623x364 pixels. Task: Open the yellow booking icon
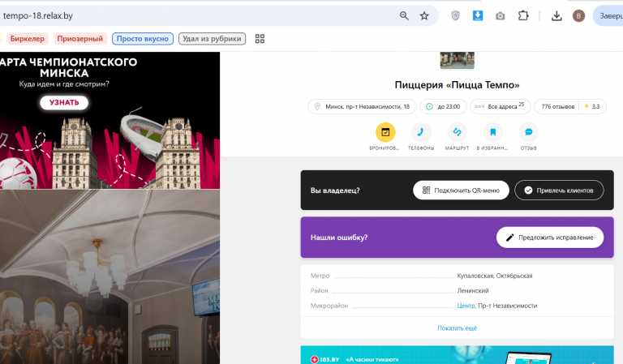click(385, 132)
